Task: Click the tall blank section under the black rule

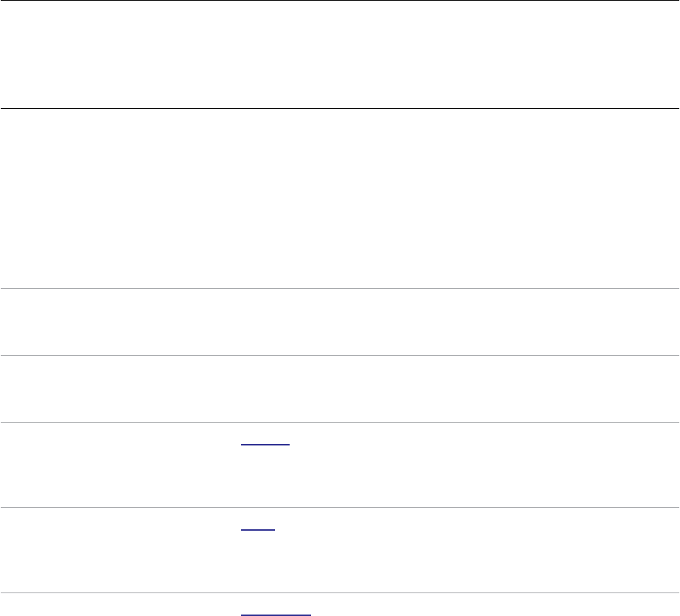Action: coord(340,198)
